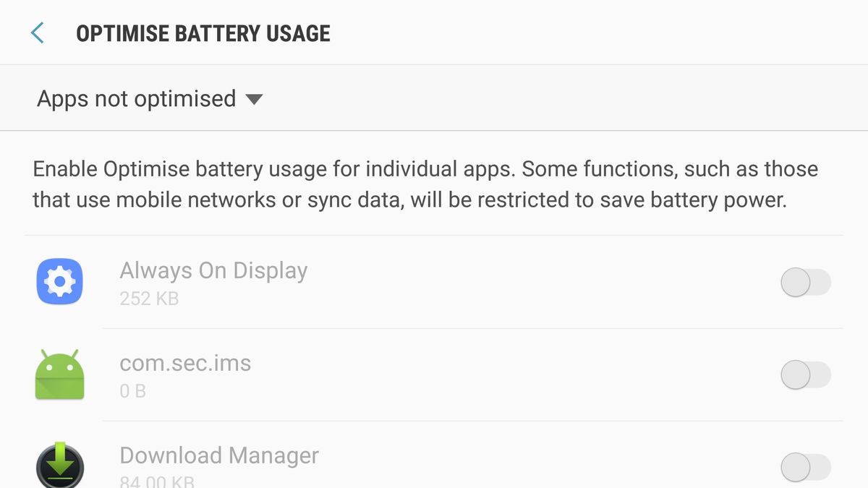
Task: Enable battery optimisation for Always On Display
Action: [x=805, y=283]
